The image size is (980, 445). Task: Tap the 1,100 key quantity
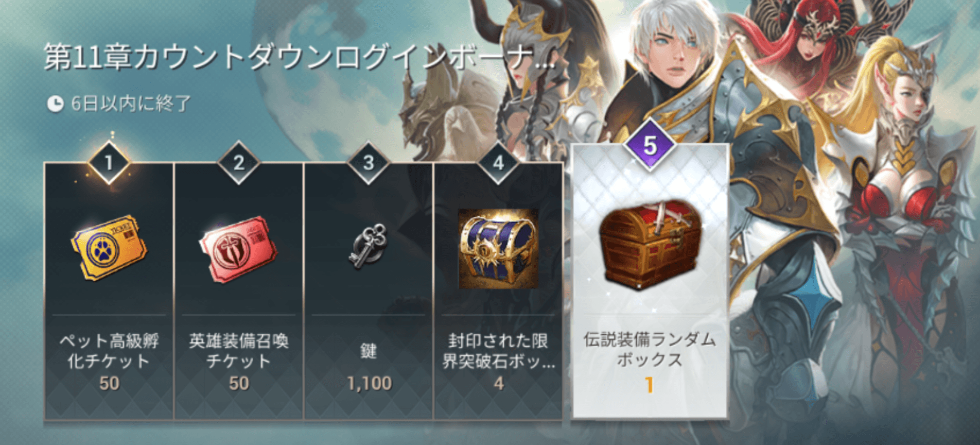[369, 383]
